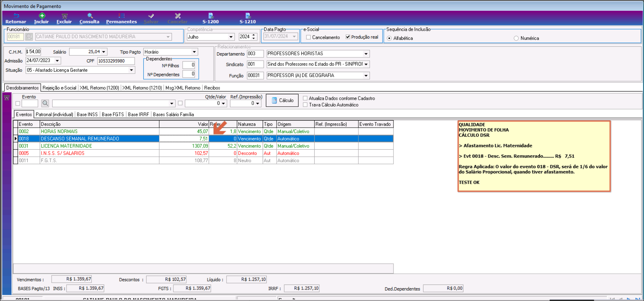
Task: Uncheck the Produção real checkbox
Action: (x=348, y=37)
